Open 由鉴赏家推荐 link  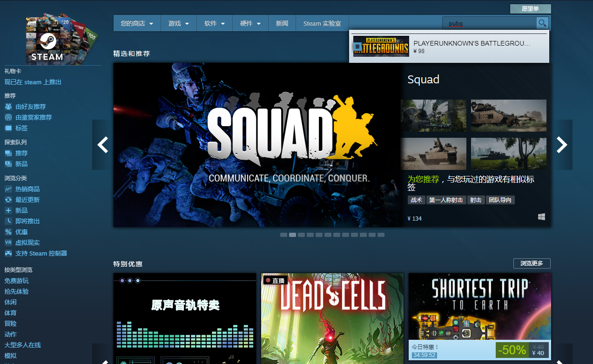click(34, 117)
